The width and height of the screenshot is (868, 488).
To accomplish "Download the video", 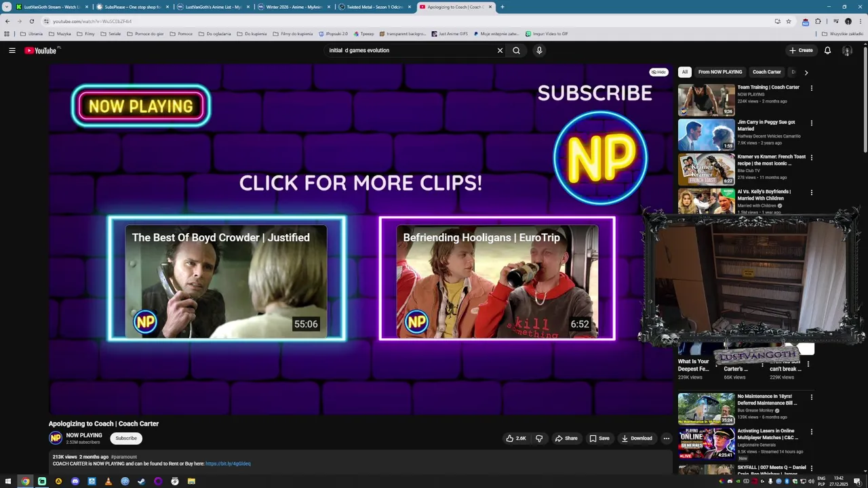I will [637, 439].
